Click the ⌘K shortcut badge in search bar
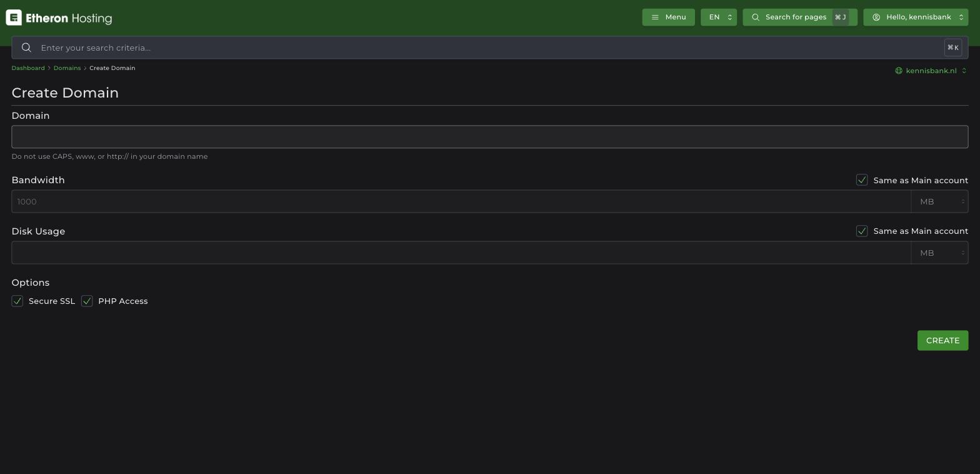Screen dimensions: 980x474 pyautogui.click(x=952, y=48)
